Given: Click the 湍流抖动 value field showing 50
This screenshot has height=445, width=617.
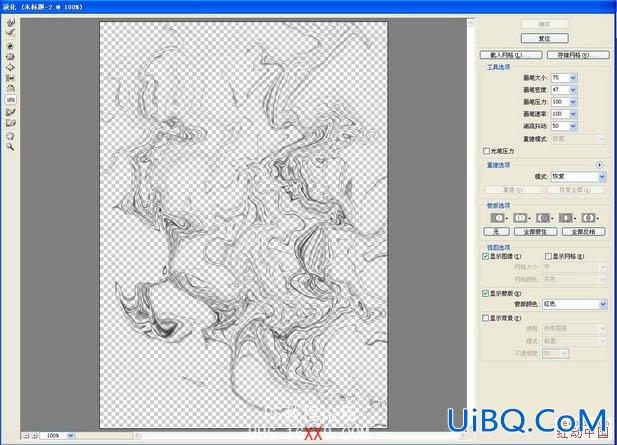Looking at the screenshot, I should pyautogui.click(x=560, y=126).
